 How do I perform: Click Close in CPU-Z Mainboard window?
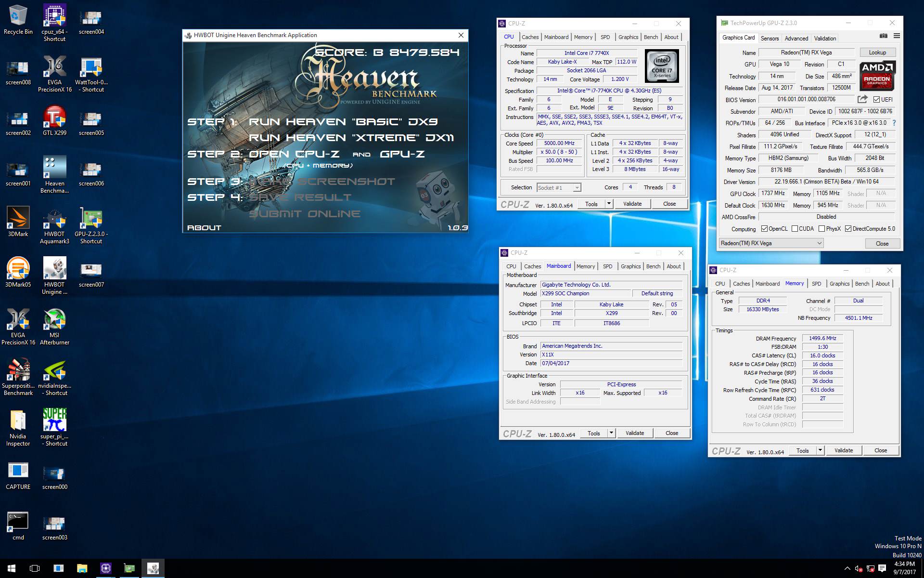[x=672, y=433]
